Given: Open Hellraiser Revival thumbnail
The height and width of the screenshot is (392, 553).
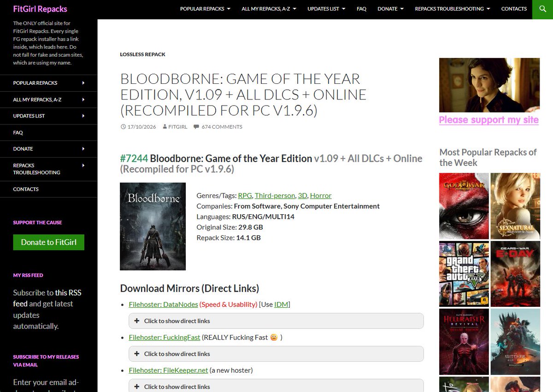Looking at the screenshot, I should tap(464, 342).
